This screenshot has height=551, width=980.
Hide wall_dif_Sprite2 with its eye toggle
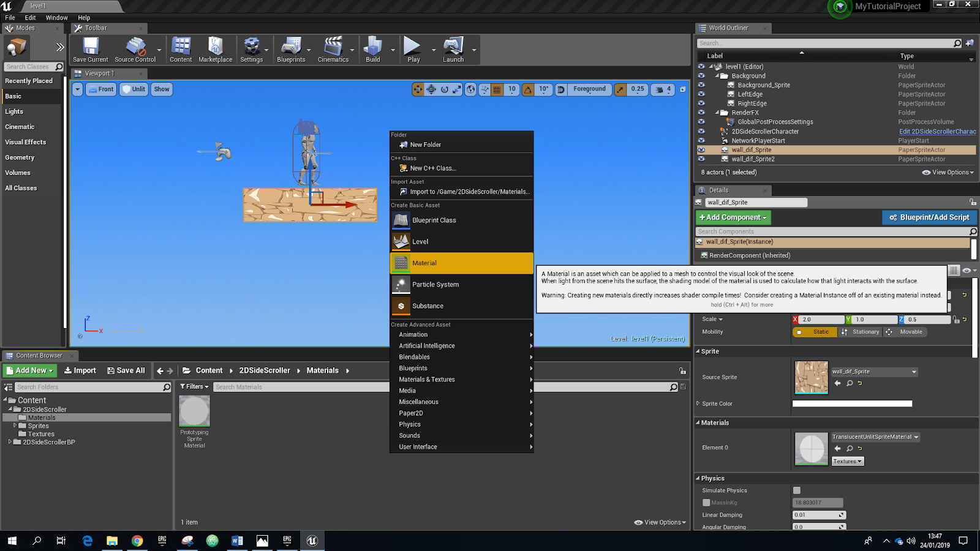tap(701, 159)
